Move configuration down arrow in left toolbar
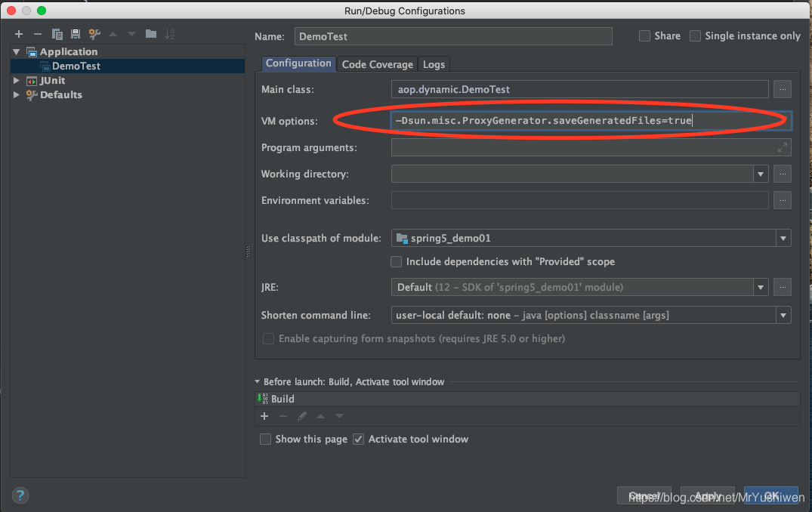 [x=131, y=34]
